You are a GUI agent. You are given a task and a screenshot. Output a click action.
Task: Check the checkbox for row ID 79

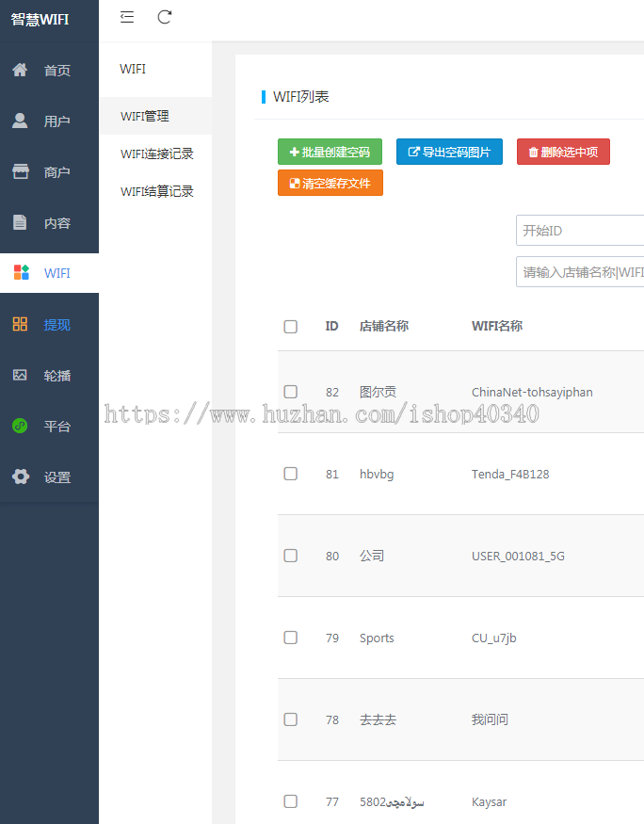[291, 638]
